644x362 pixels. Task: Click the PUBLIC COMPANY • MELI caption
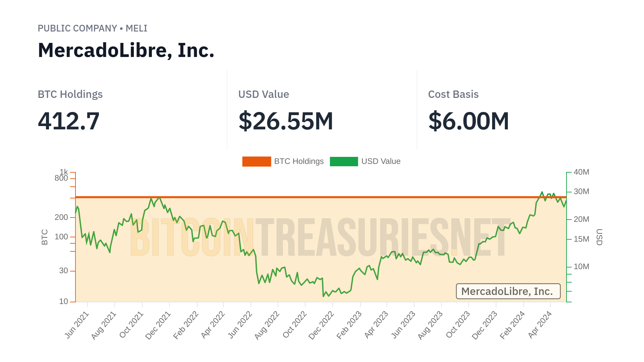click(x=93, y=28)
